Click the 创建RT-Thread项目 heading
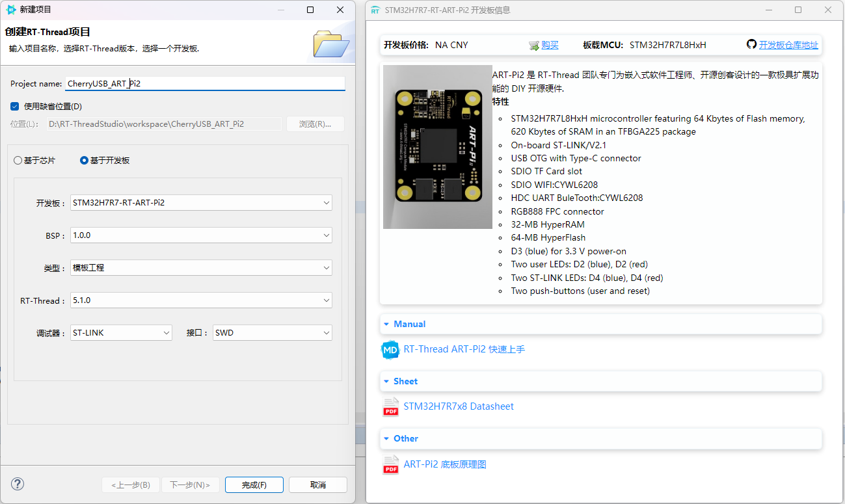The image size is (845, 504). point(47,32)
